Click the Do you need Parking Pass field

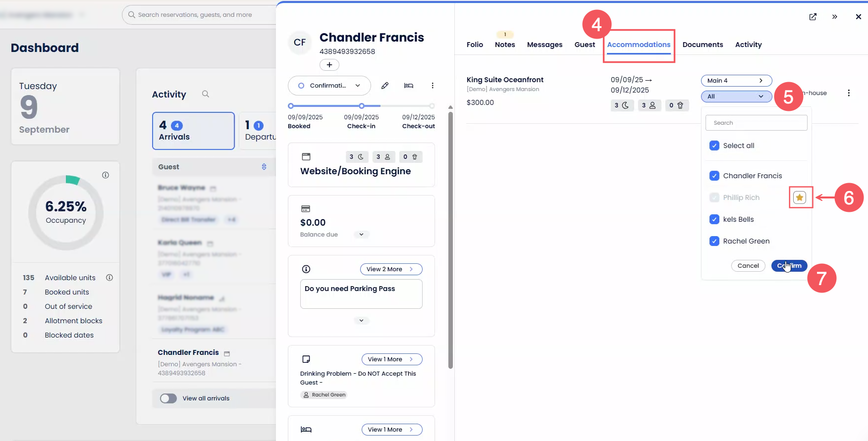361,294
